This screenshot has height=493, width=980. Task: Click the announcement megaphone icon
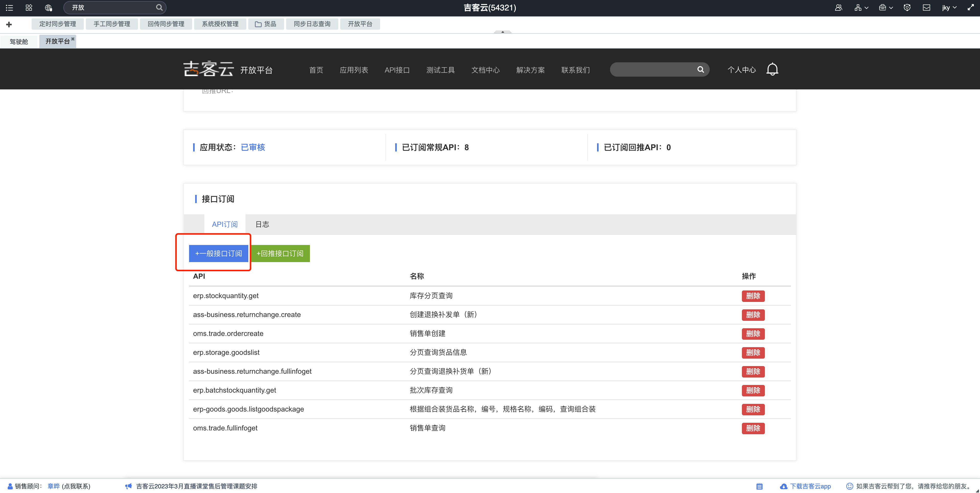coord(129,486)
